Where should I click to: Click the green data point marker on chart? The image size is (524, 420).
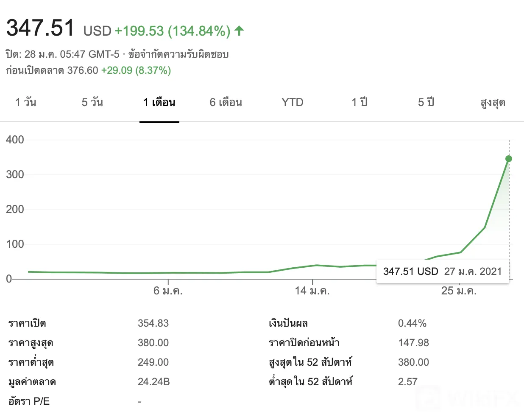tap(509, 159)
